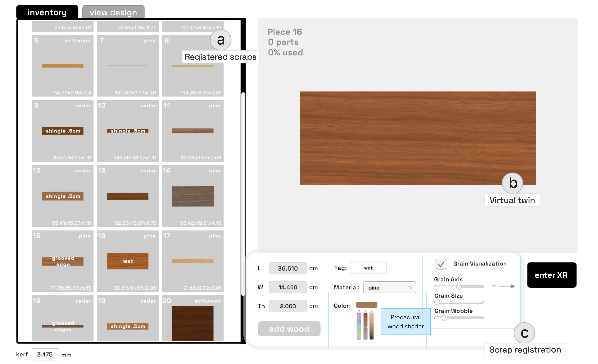
Task: Toggle the Grain Visualization checkbox
Action: pos(441,264)
